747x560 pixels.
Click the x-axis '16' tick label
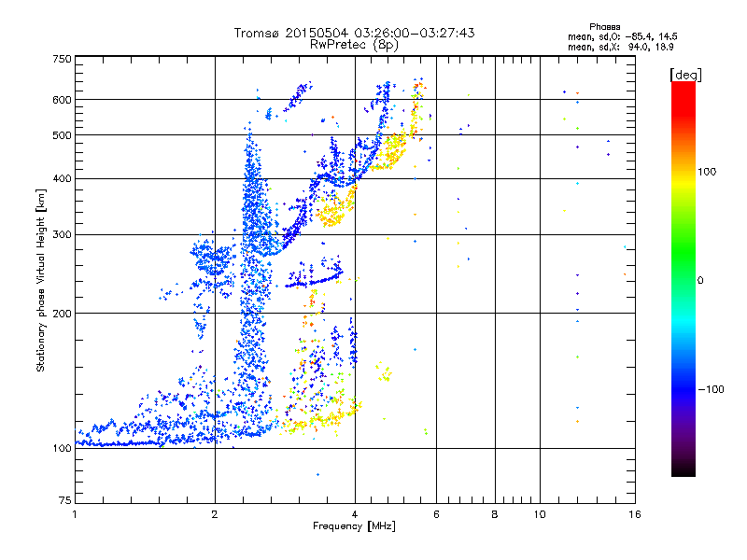pyautogui.click(x=635, y=514)
